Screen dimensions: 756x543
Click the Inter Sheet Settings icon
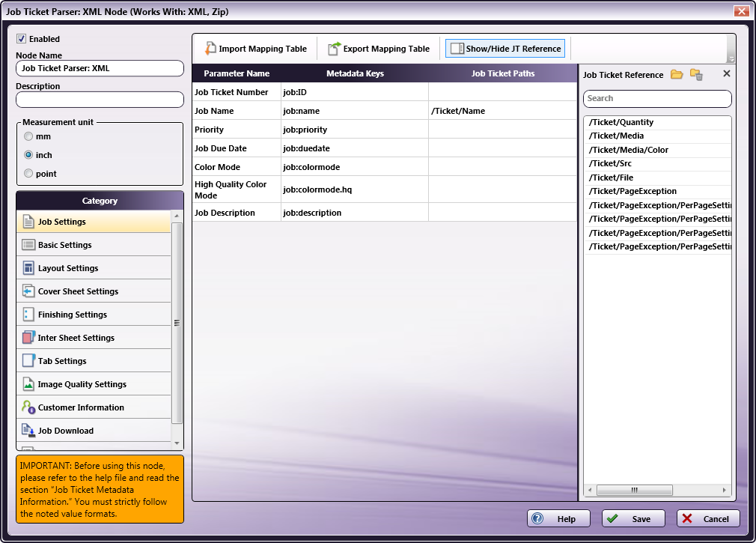[x=28, y=337]
